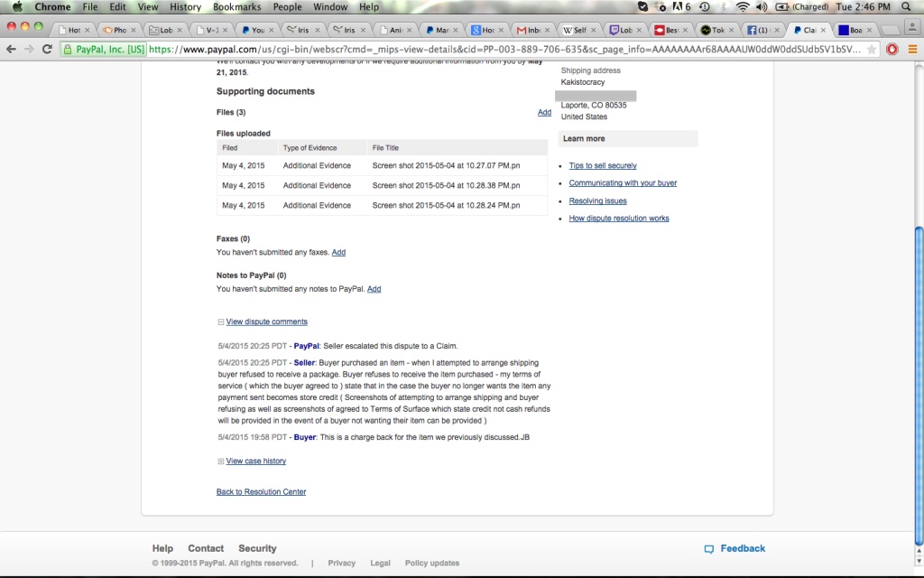Select file Screen shot 2015-05-04 at 10.28.38 PM

[446, 186]
